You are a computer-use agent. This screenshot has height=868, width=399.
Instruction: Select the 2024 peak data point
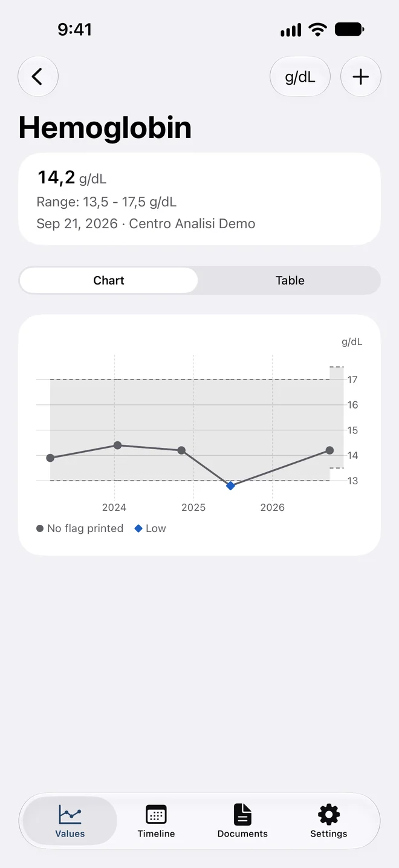coord(117,445)
